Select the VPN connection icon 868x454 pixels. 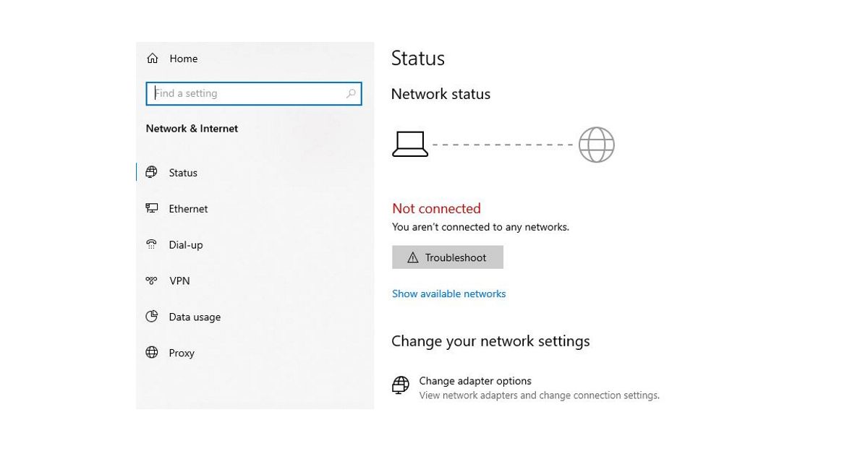(x=151, y=280)
